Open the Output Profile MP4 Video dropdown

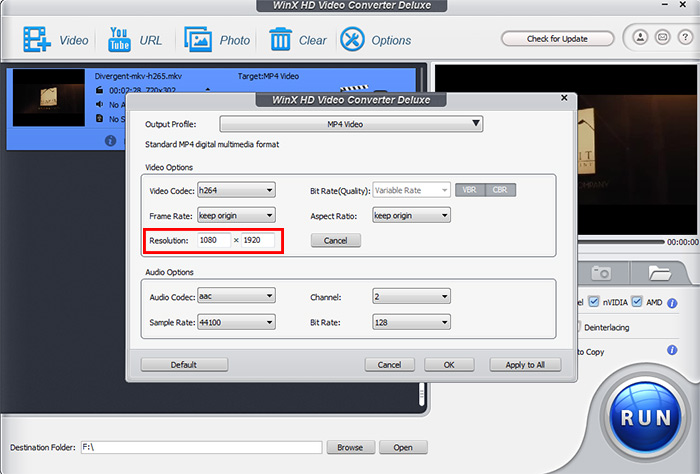(351, 124)
